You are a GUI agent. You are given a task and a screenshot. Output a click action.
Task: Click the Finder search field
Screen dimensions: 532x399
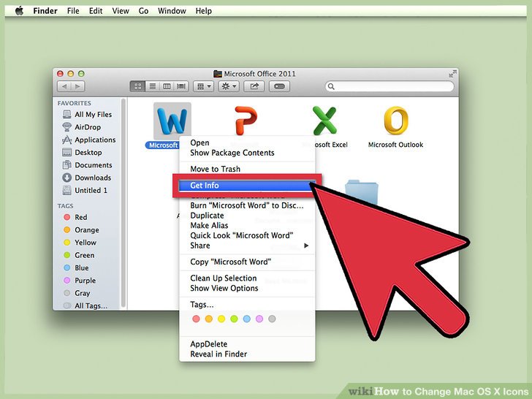[x=389, y=86]
